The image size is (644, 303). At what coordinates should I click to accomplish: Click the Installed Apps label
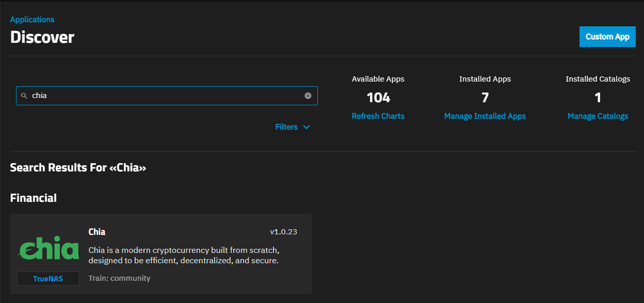click(485, 79)
